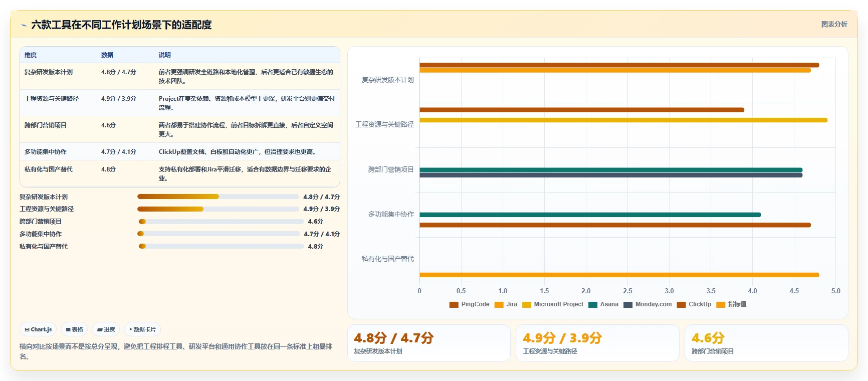Screen dimensions: 868x381
Task: Click the 进度 tag
Action: coord(106,329)
